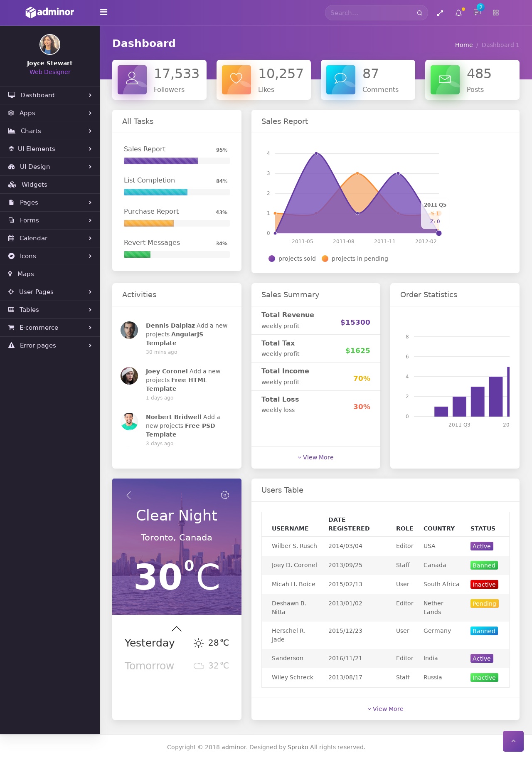
Task: Expand Sales Summary View More
Action: [x=315, y=457]
